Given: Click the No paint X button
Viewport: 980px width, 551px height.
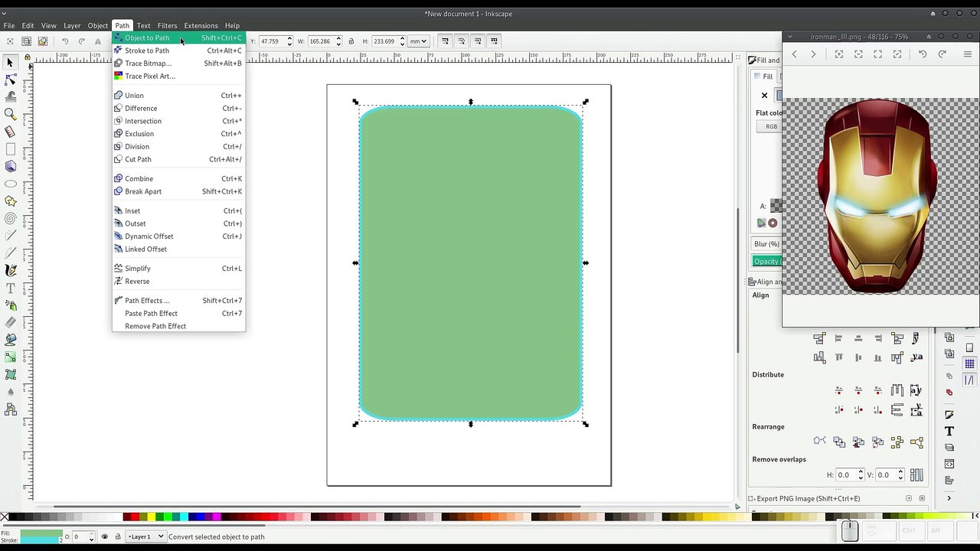Looking at the screenshot, I should pos(764,96).
